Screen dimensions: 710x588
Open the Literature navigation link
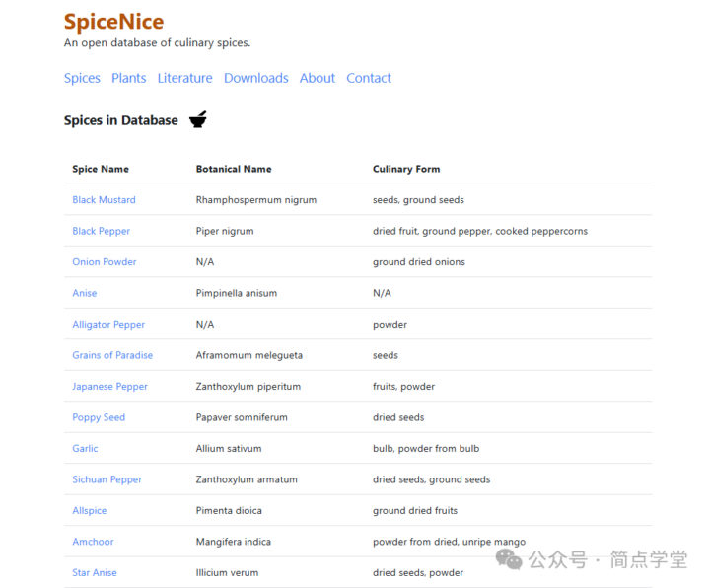click(184, 78)
